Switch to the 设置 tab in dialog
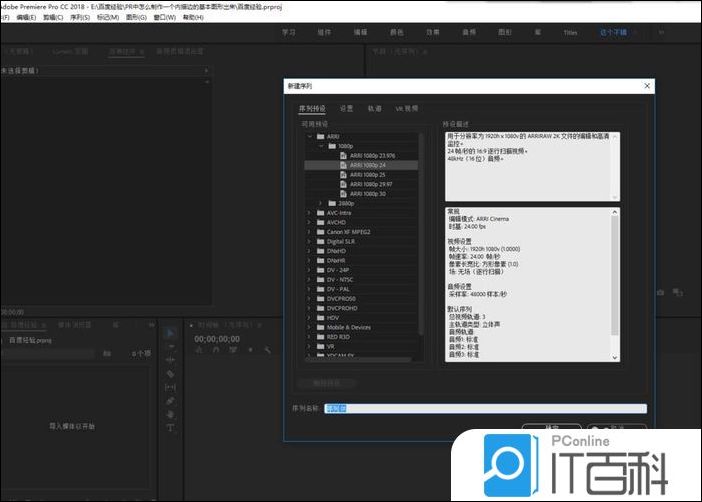The height and width of the screenshot is (502, 702). (346, 108)
